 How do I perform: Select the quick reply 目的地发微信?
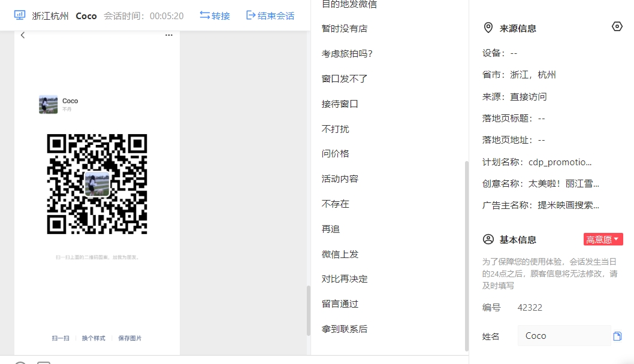click(x=349, y=4)
